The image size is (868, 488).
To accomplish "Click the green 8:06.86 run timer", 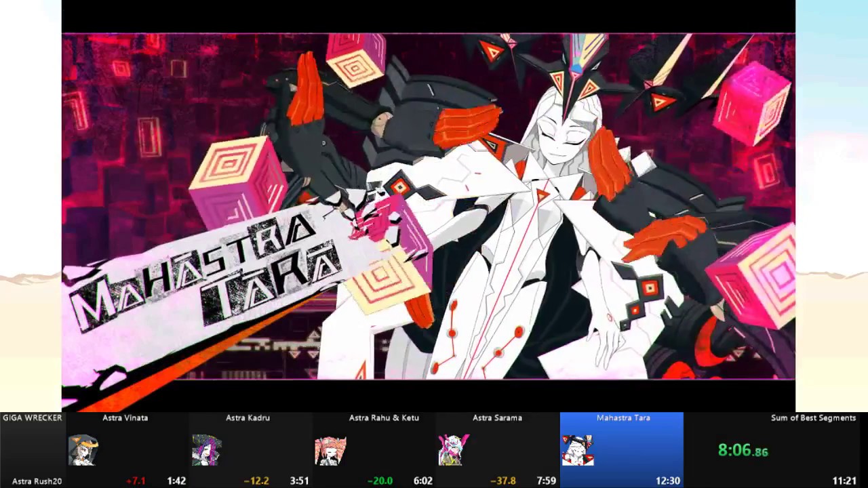I will 743,450.
